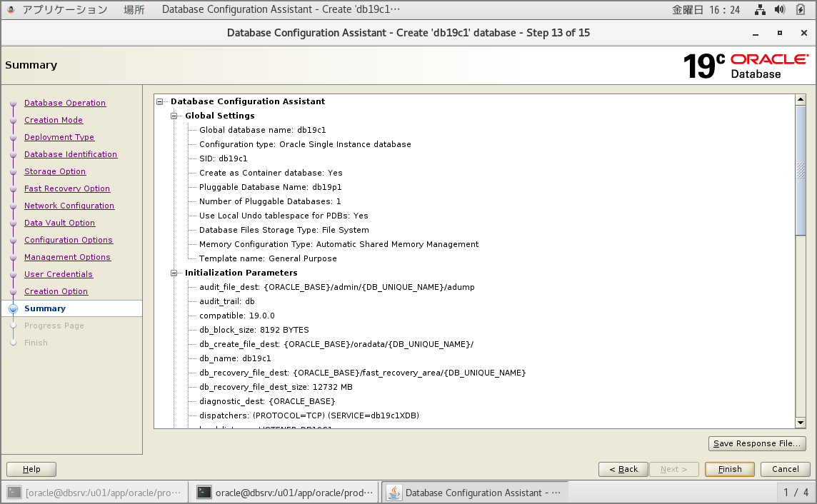Click the volume speaker icon

pyautogui.click(x=780, y=10)
